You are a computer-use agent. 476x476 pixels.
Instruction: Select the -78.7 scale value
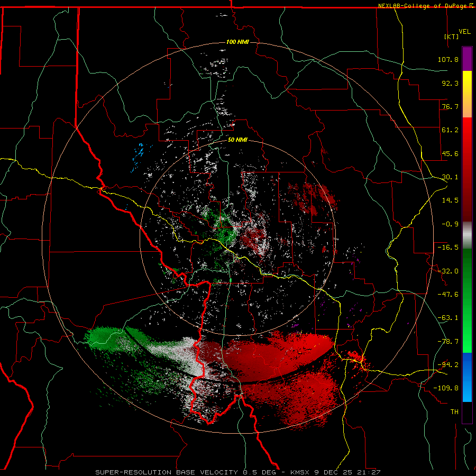(448, 342)
